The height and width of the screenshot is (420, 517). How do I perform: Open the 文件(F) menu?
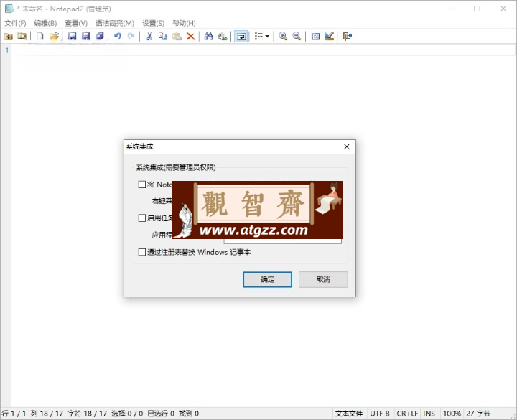click(16, 23)
